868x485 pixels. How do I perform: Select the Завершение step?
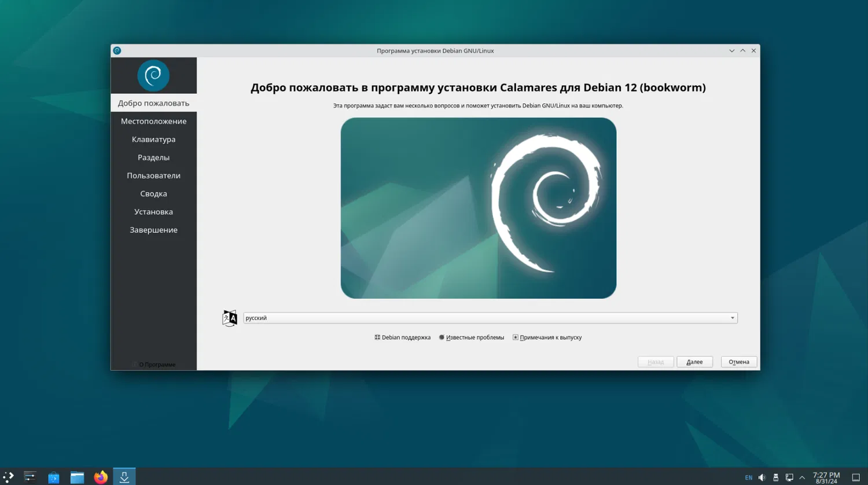(x=153, y=230)
